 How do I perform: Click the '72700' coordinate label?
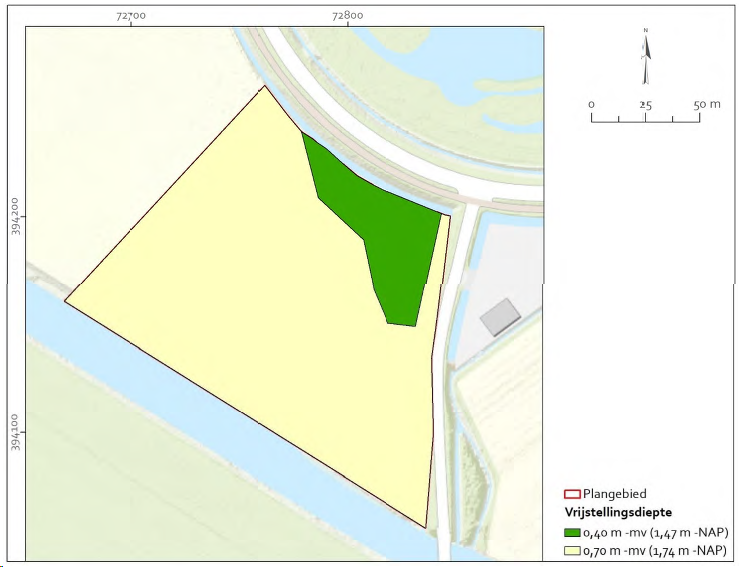[131, 16]
